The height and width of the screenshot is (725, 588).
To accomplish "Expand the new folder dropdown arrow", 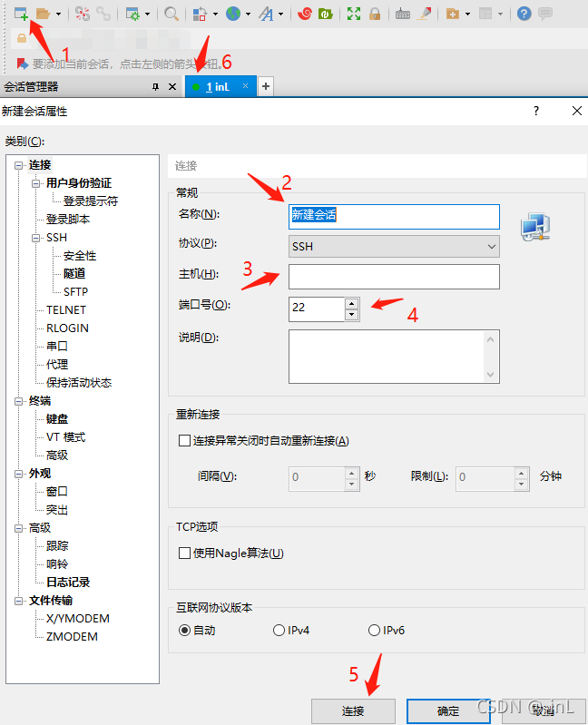I will pyautogui.click(x=468, y=15).
